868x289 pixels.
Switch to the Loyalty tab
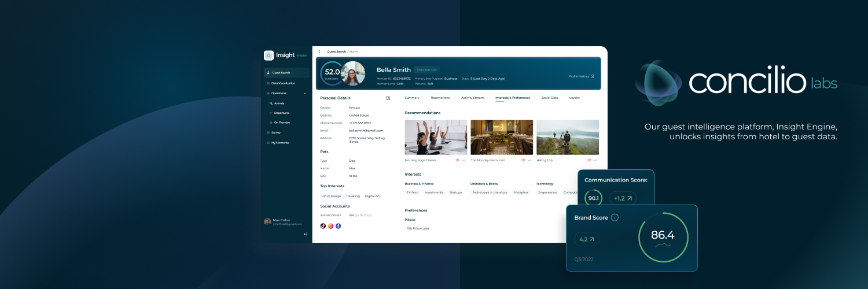click(x=575, y=98)
